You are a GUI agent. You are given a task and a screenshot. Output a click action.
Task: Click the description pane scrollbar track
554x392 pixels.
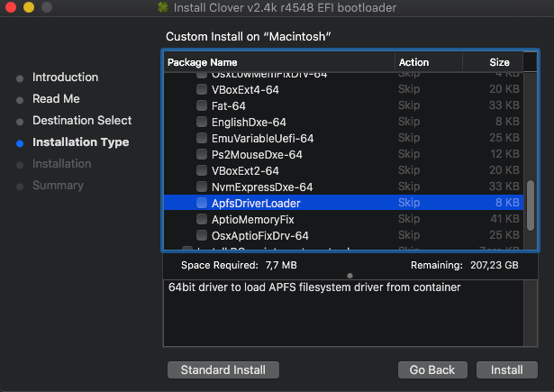531,314
